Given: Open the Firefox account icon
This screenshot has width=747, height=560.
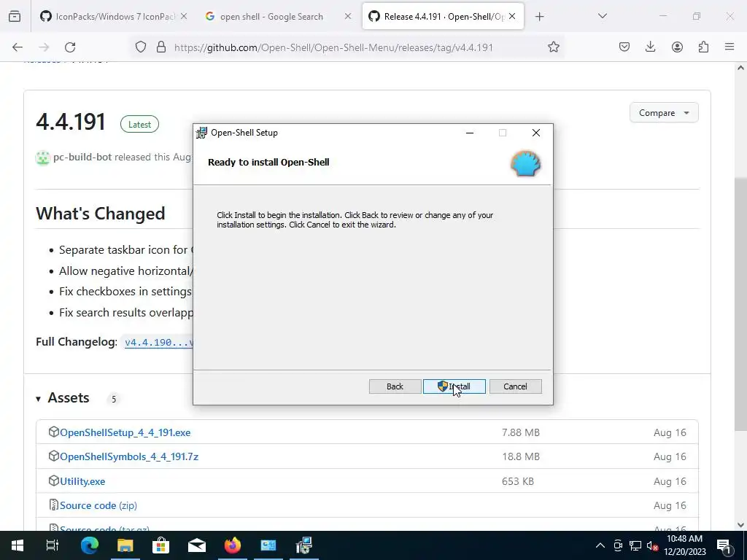Looking at the screenshot, I should click(677, 47).
